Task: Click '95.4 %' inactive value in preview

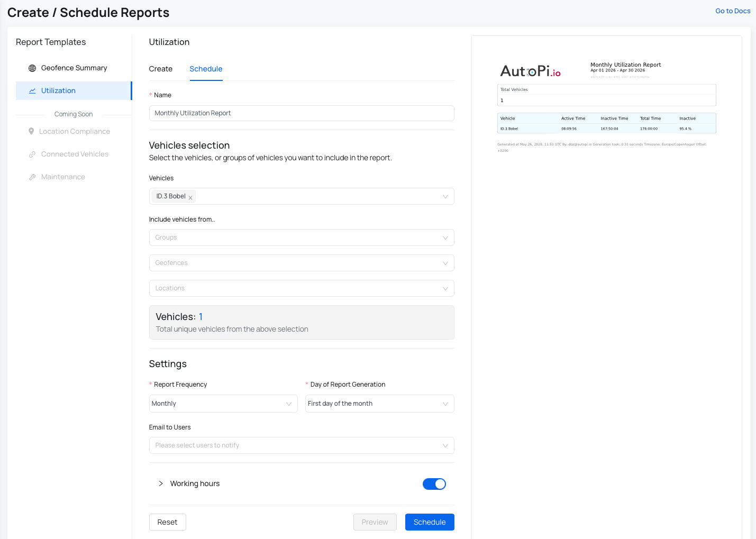Action: [x=685, y=129]
